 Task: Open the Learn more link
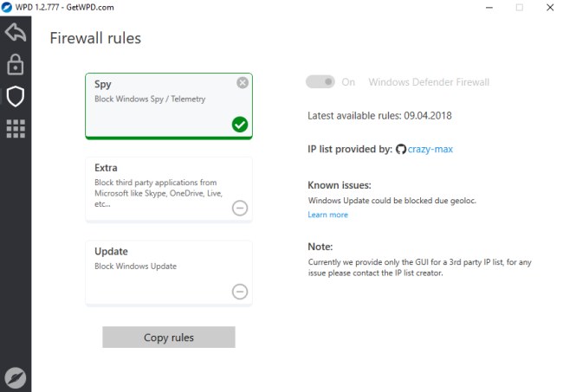327,215
